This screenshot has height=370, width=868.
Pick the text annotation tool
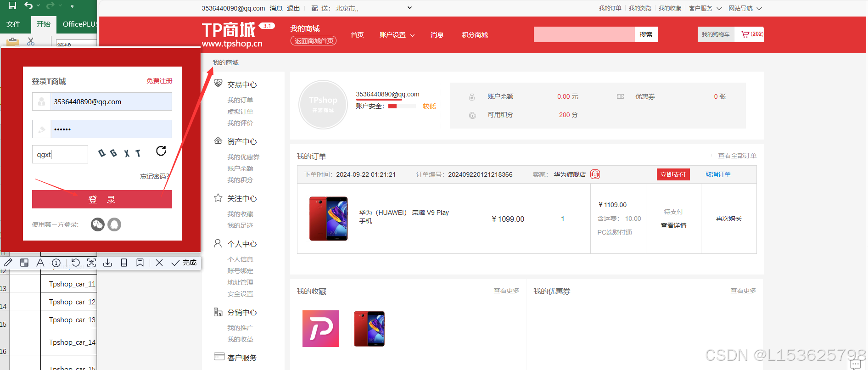click(40, 263)
